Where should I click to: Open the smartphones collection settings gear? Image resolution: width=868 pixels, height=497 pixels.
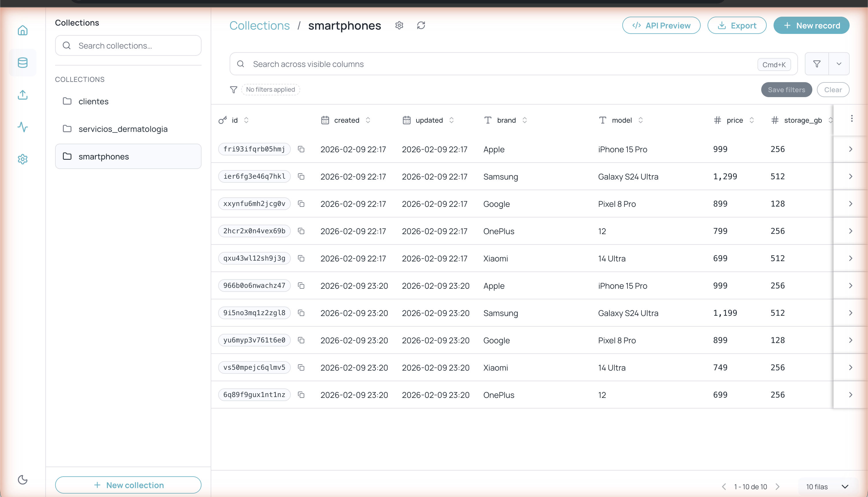[x=399, y=25]
